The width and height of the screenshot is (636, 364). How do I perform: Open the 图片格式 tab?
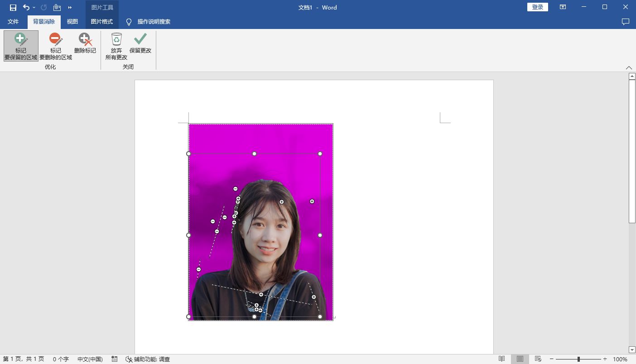coord(102,22)
